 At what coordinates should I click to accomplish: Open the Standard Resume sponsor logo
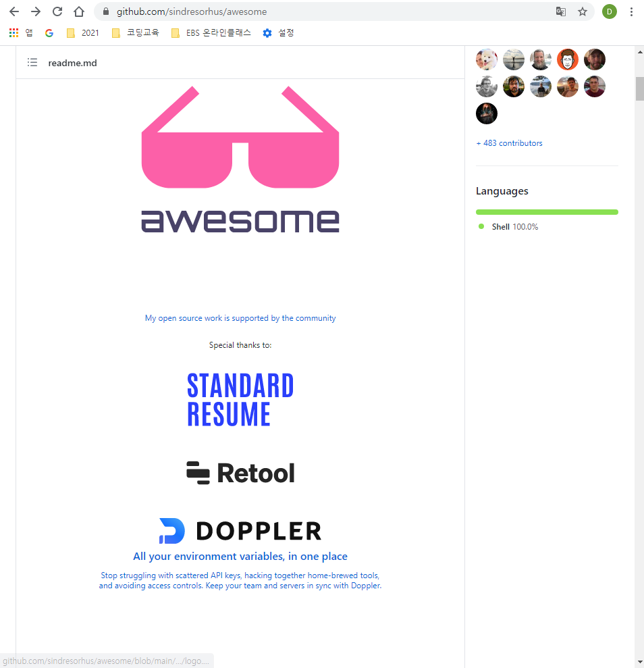click(240, 399)
